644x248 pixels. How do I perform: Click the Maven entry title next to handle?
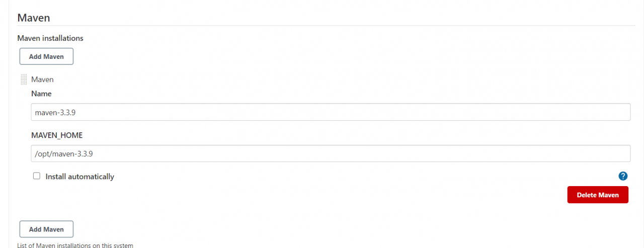click(x=42, y=79)
